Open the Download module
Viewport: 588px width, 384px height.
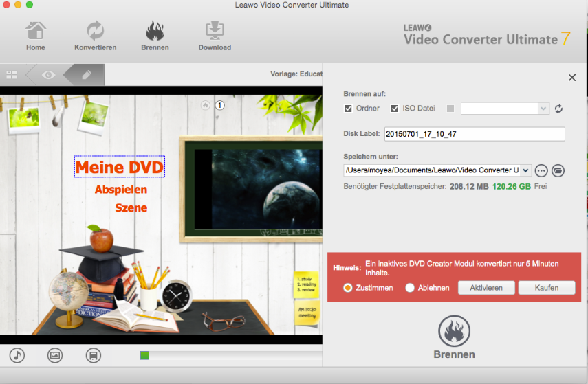pos(215,36)
